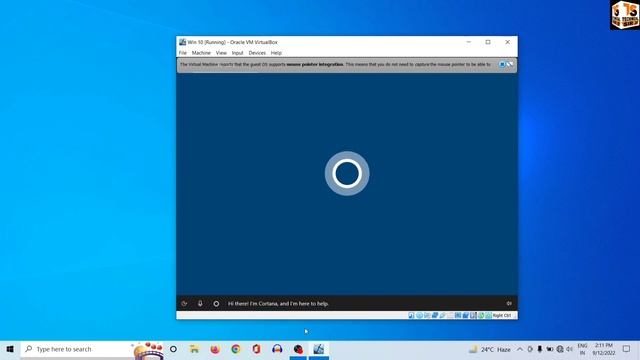Open the 24°C Haze weather widget
The width and height of the screenshot is (640, 360).
click(490, 349)
